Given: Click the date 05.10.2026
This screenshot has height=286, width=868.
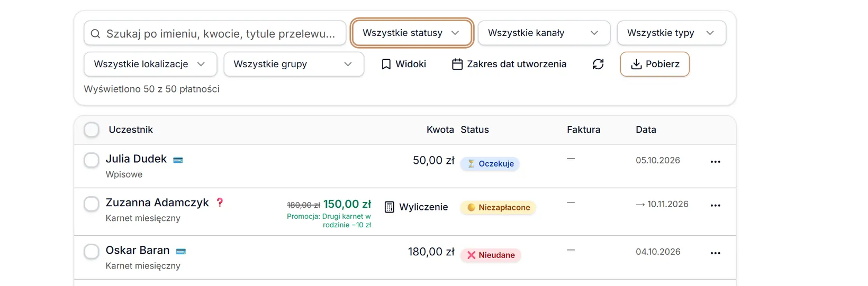Looking at the screenshot, I should click(x=658, y=160).
